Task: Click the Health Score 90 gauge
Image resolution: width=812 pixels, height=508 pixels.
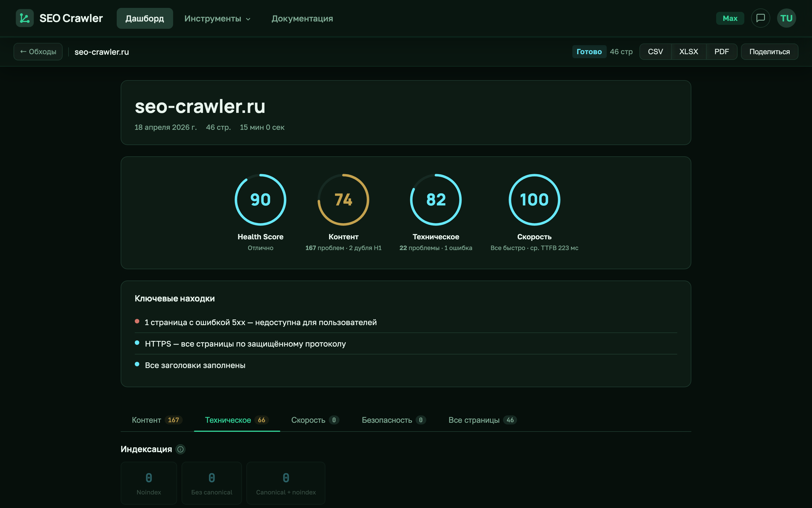Action: pyautogui.click(x=261, y=200)
